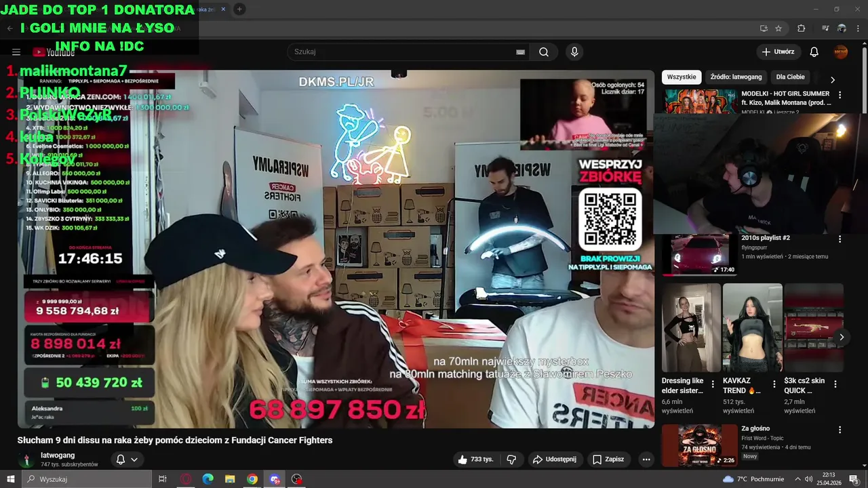
Task: Open the Za głośno video title
Action: [755, 428]
